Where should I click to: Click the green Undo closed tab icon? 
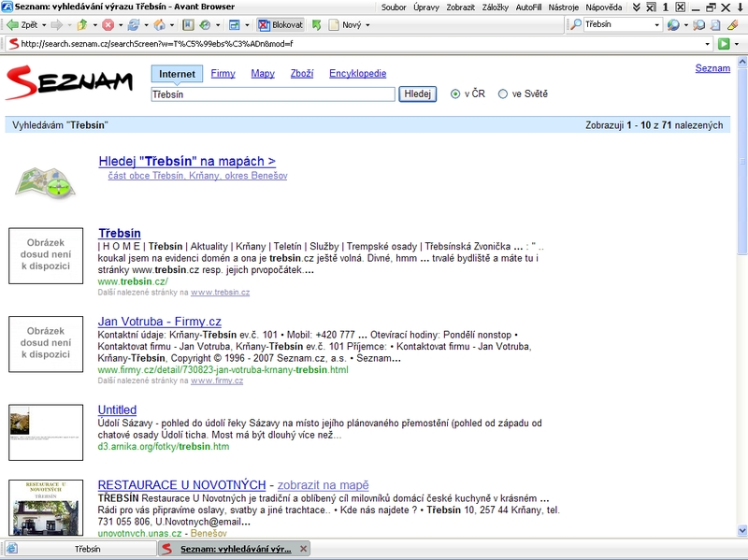pos(316,25)
